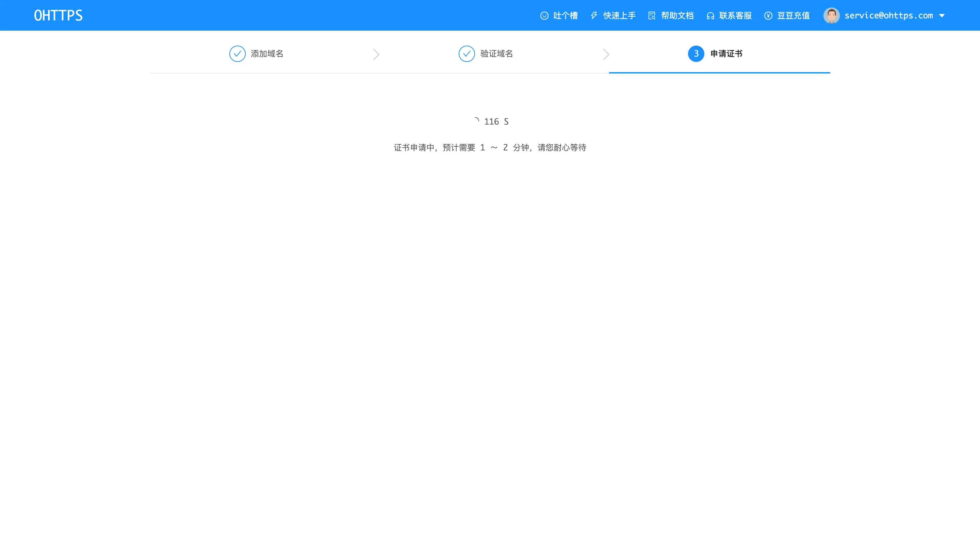Open the account dropdown caret
Viewport: 980px width, 537px height.
pos(942,16)
